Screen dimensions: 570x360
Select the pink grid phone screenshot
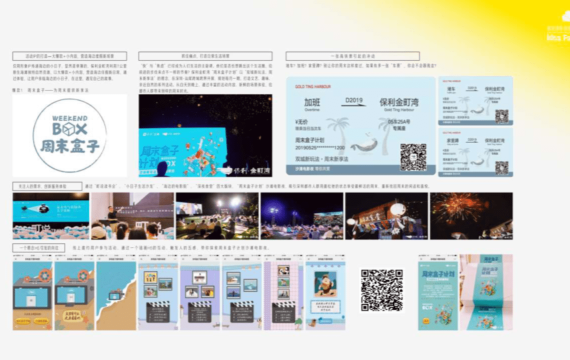[284, 292]
